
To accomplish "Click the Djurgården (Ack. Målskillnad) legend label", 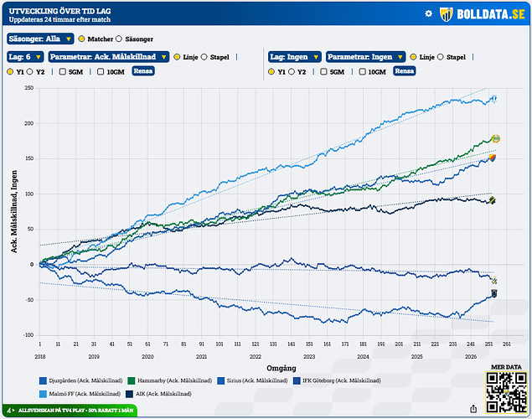I will coord(85,380).
